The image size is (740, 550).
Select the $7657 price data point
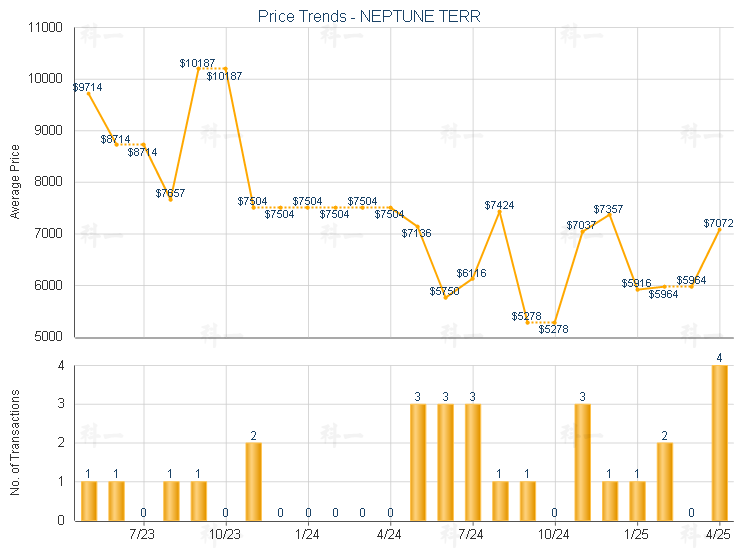tap(171, 200)
